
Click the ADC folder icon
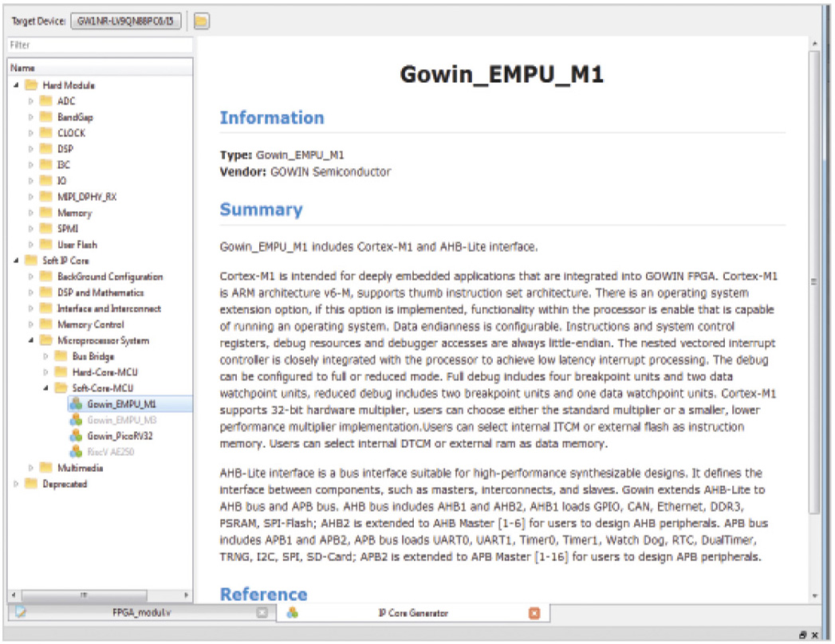[46, 101]
